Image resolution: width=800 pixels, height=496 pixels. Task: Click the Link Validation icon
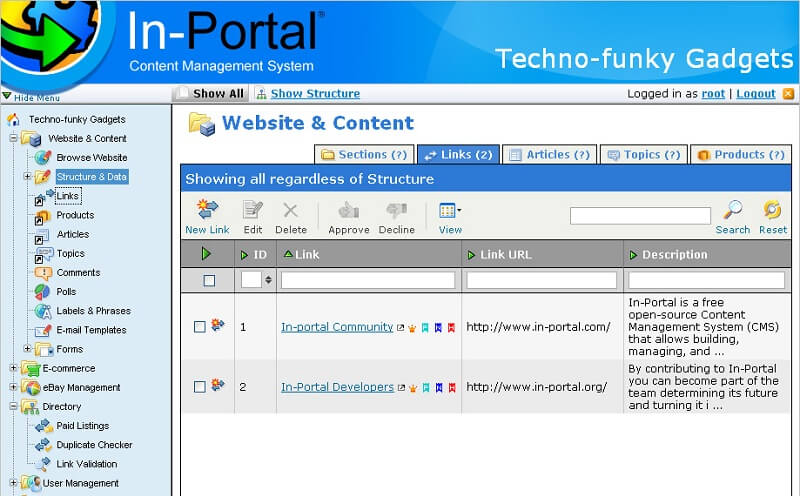coord(43,464)
